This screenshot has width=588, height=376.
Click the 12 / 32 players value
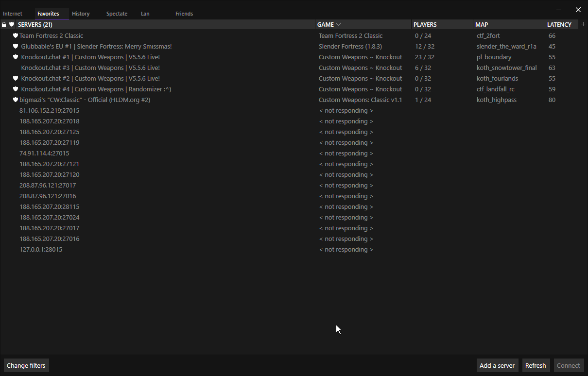click(425, 46)
